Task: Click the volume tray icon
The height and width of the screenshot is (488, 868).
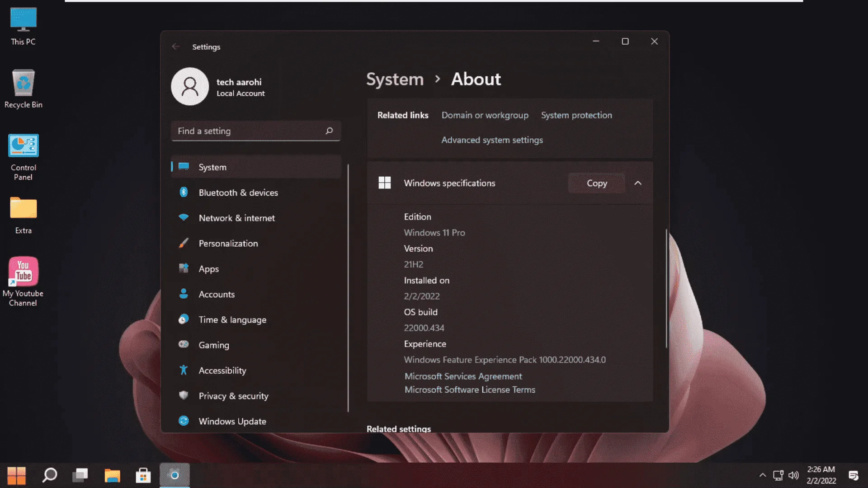Action: (793, 475)
